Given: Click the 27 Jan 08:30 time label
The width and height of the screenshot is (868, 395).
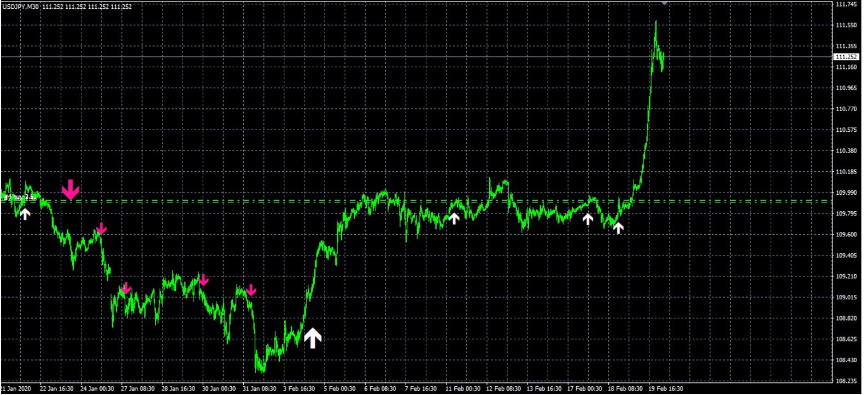Looking at the screenshot, I should [x=138, y=389].
